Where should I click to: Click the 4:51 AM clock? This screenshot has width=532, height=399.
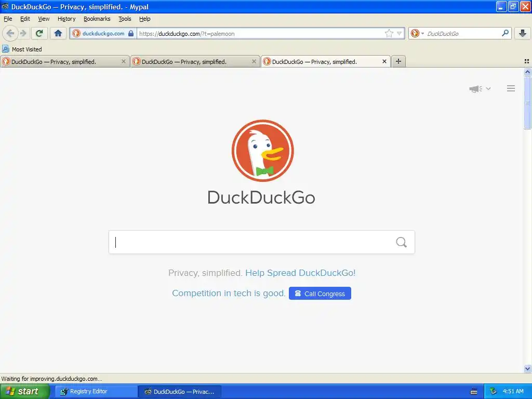513,392
